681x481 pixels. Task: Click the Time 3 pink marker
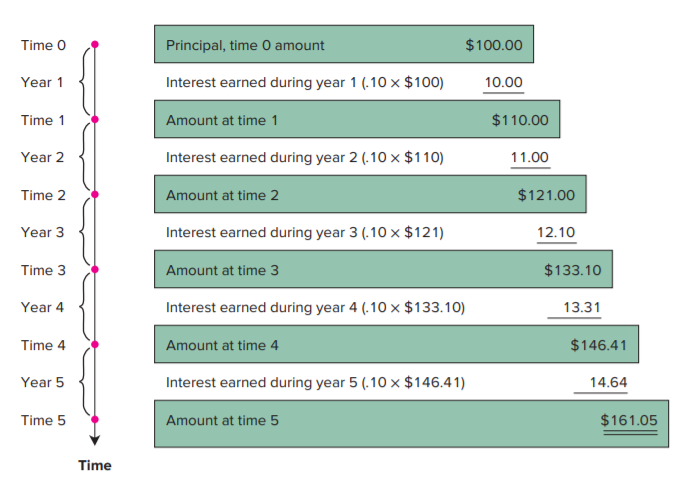point(95,270)
